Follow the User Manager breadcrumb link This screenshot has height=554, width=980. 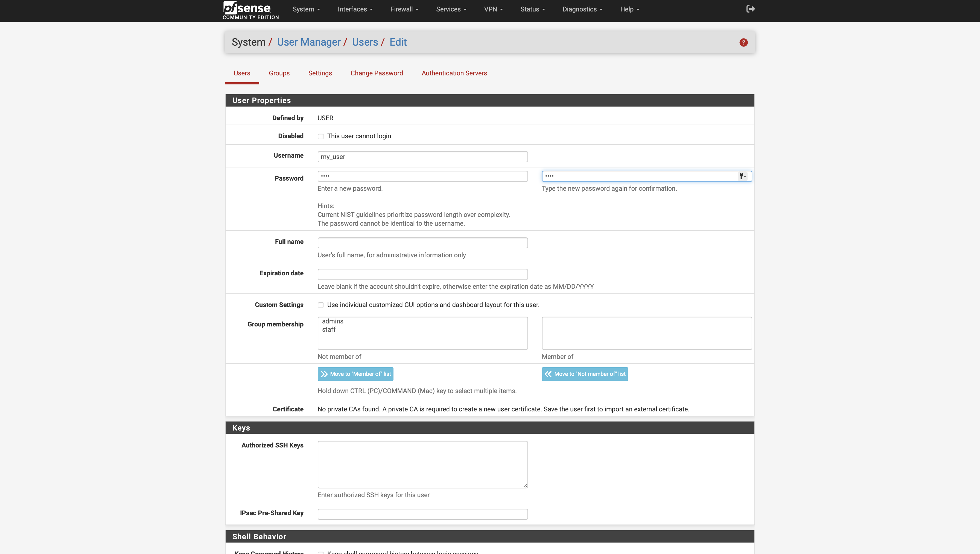tap(309, 42)
